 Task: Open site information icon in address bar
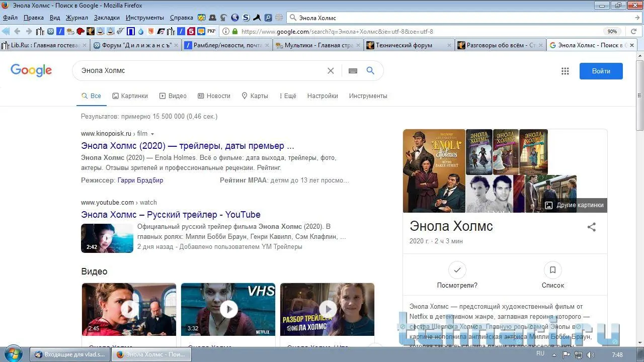pos(226,31)
